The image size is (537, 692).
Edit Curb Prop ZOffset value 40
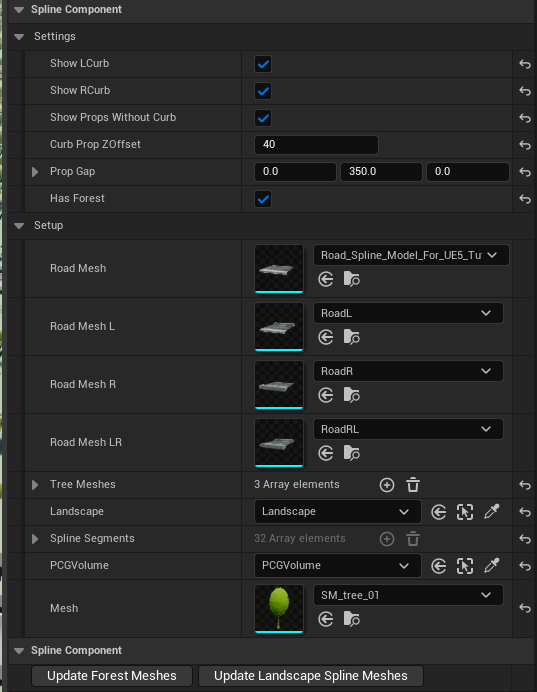coord(316,145)
